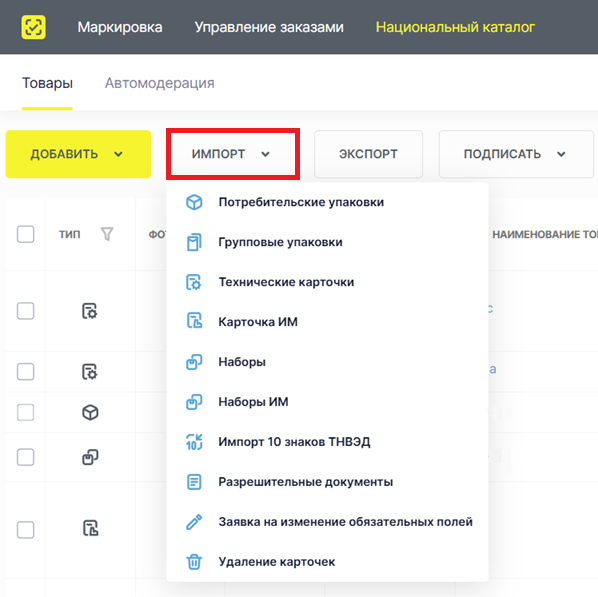Click the consumer package cube icon in table
Image resolution: width=598 pixels, height=597 pixels.
pos(90,412)
